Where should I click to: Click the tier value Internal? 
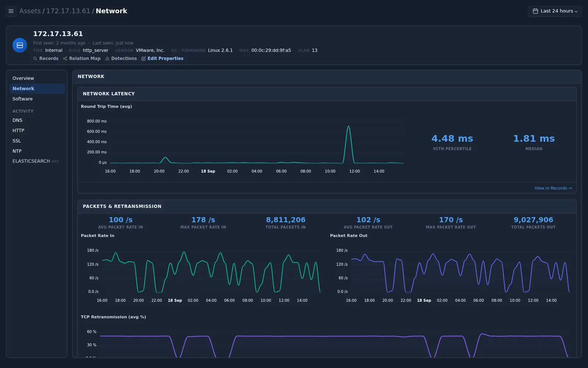[x=54, y=50]
